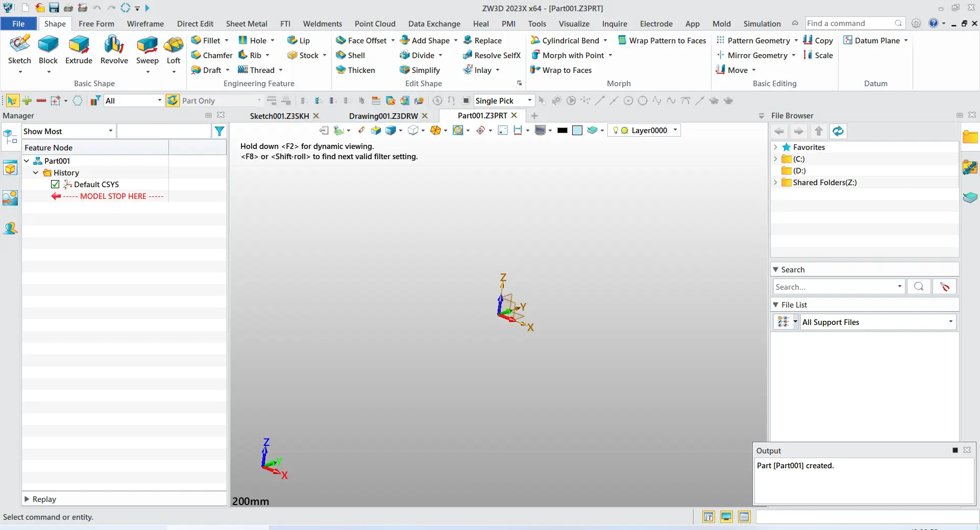Click Wrap Pattern to Faces
The image size is (980, 530).
coord(662,40)
